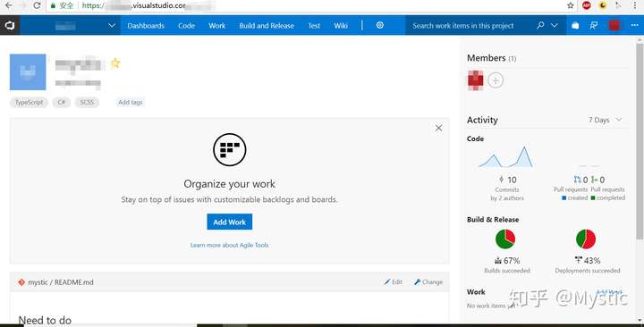Open mystic / README.md repository link

point(61,282)
